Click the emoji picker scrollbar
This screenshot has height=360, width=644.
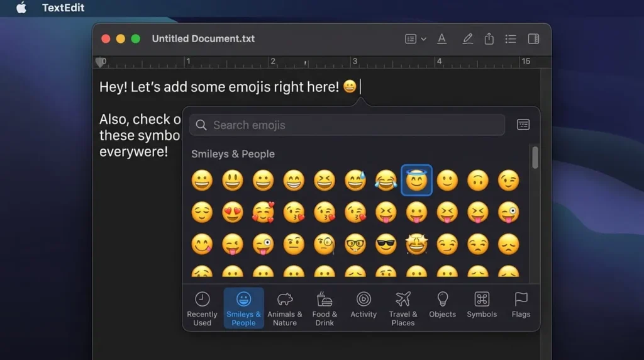535,157
